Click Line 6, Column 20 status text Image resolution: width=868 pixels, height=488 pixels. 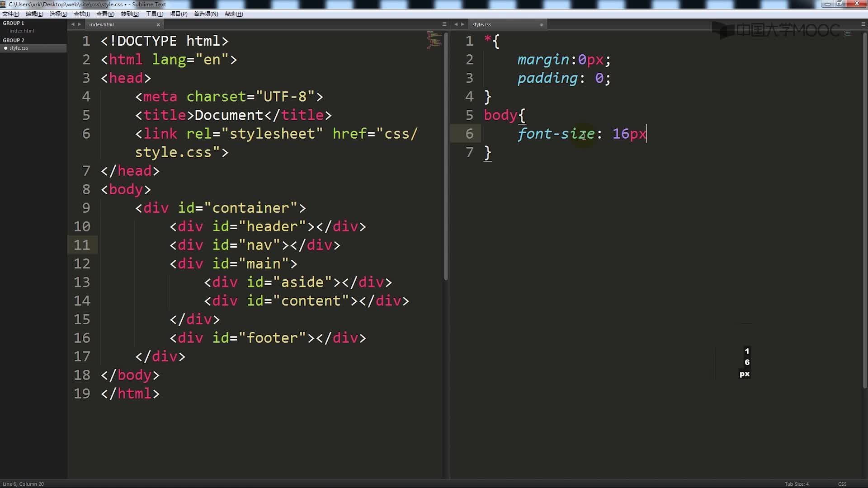24,484
